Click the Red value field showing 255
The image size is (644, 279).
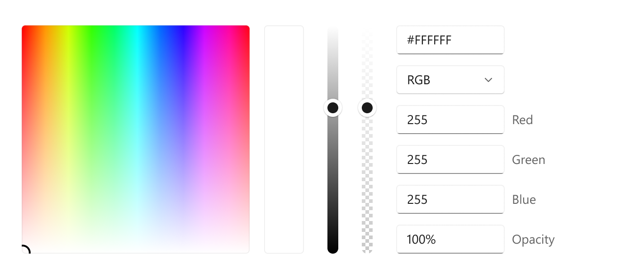(450, 120)
